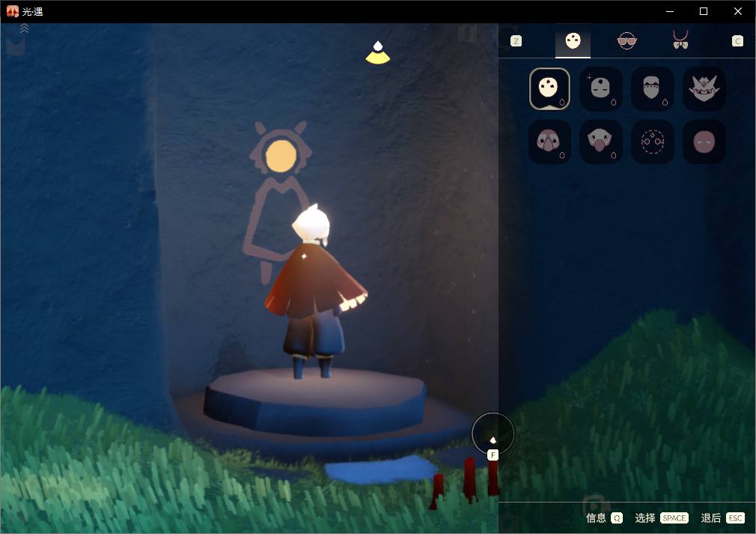Select the dashed-outline swirl face mask

coord(653,142)
